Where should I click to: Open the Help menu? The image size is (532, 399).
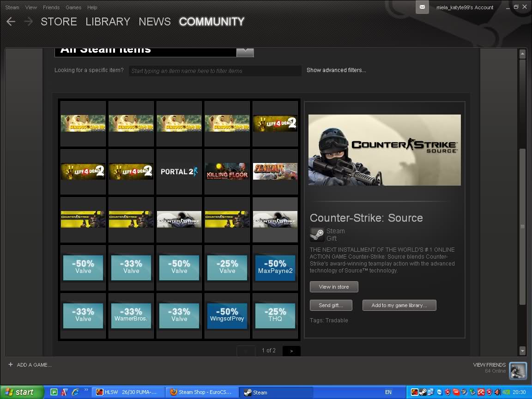[92, 7]
